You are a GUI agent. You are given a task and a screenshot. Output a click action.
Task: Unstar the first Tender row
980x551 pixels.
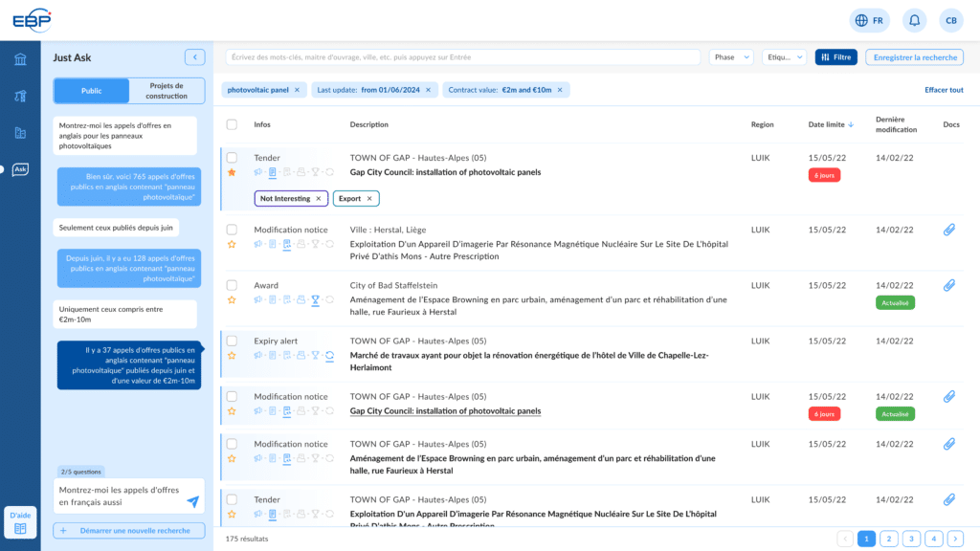click(x=232, y=172)
